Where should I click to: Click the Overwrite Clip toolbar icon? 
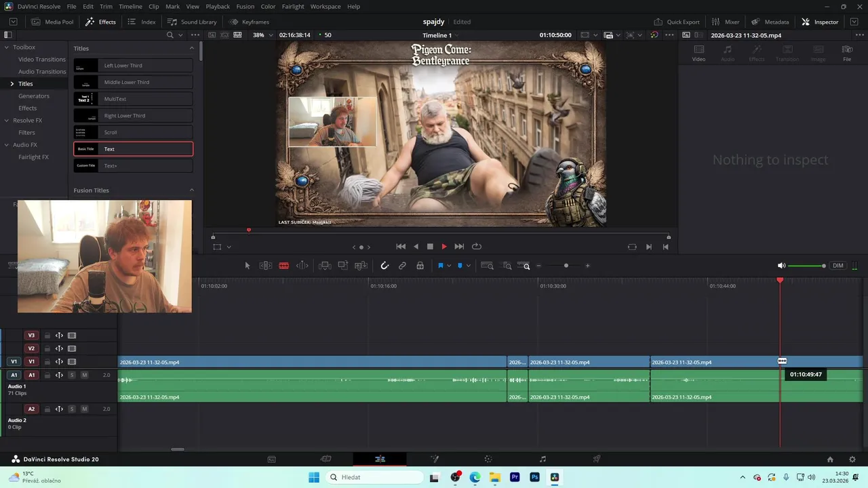click(343, 266)
